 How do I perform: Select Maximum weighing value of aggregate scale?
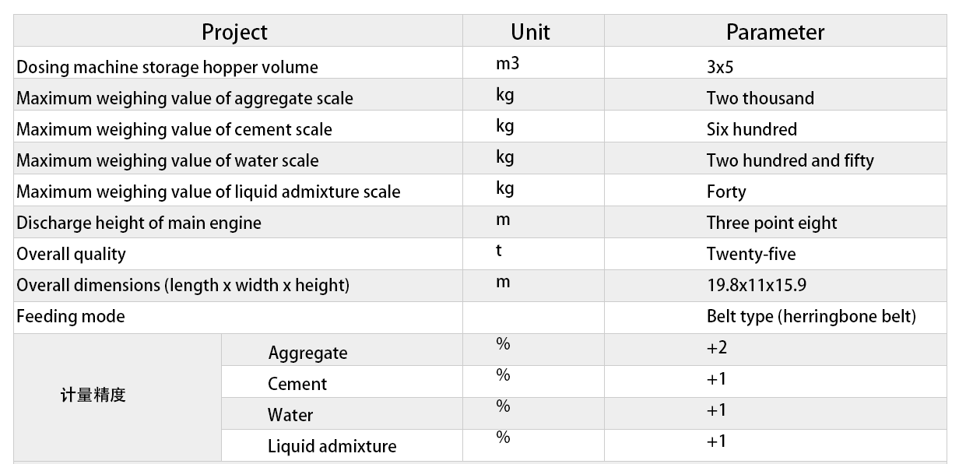(184, 98)
